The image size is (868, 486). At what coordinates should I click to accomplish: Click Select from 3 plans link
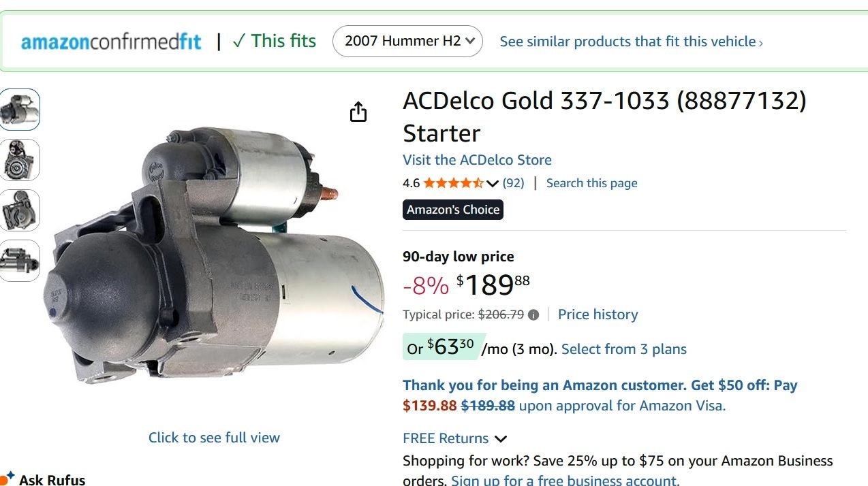[x=623, y=349]
